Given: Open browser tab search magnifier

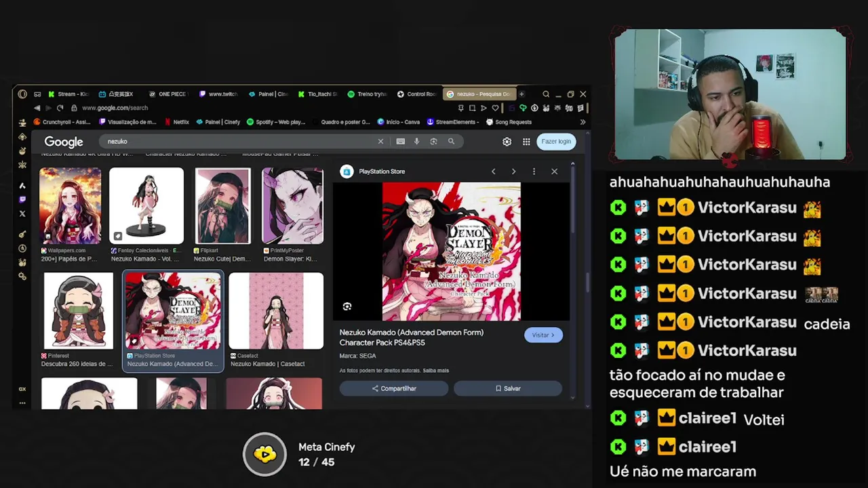Looking at the screenshot, I should [546, 94].
